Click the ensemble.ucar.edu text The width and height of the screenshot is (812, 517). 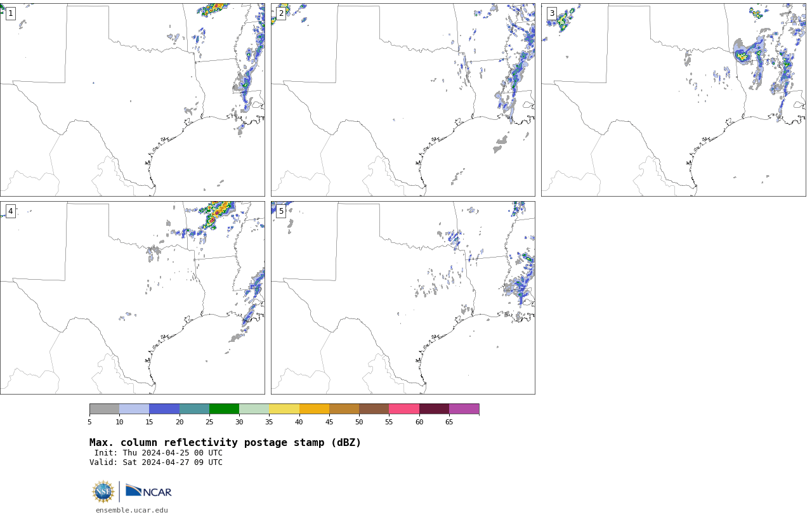point(132,510)
